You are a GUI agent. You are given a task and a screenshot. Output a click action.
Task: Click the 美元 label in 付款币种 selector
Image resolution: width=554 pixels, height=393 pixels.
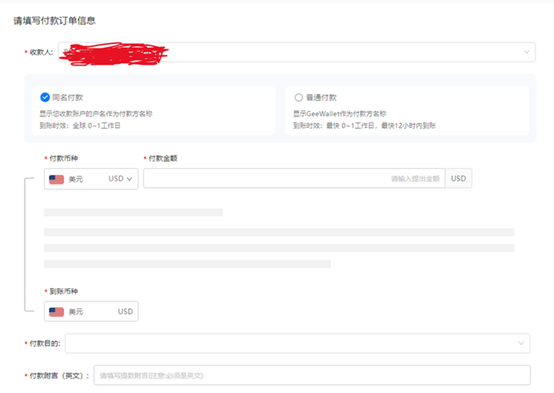click(76, 179)
